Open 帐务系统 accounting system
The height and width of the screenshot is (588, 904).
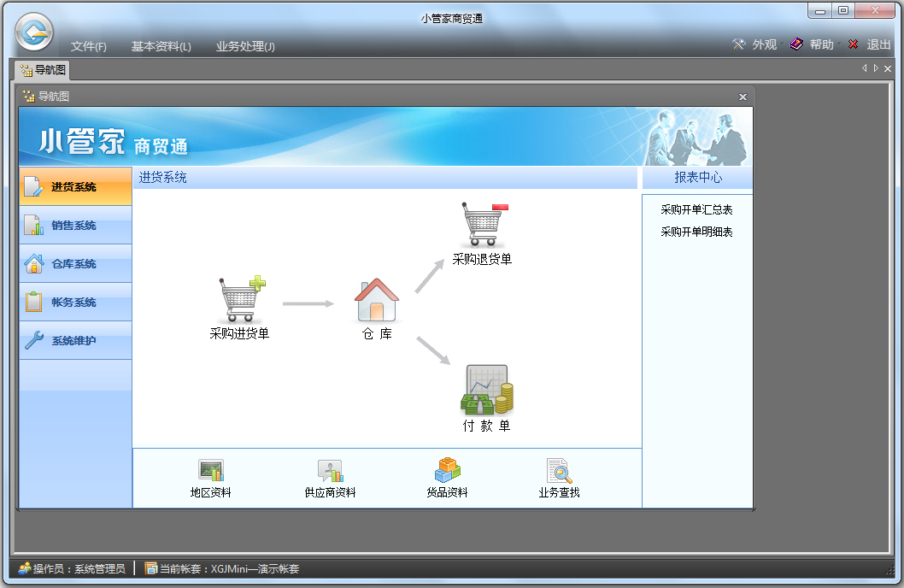pos(75,302)
